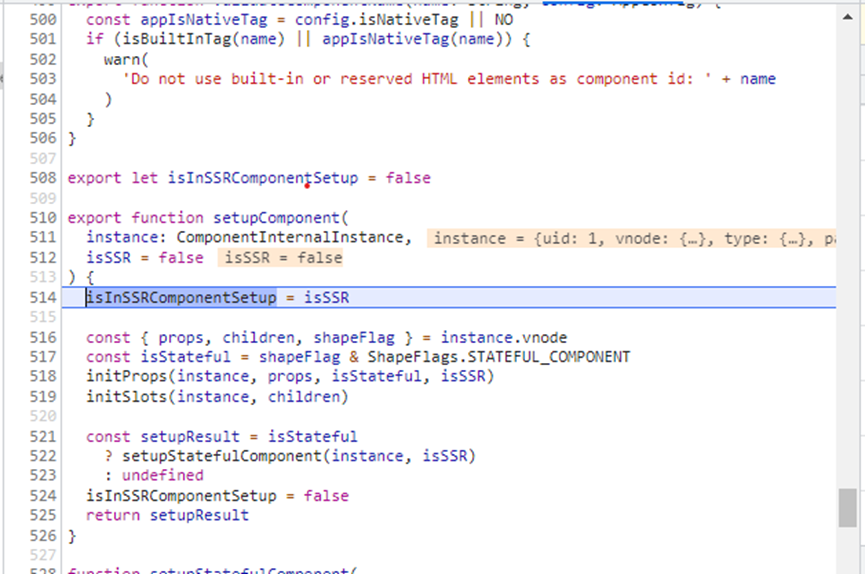Screen dimensions: 865x574
Task: Click line number 519 in gutter
Action: (x=43, y=397)
